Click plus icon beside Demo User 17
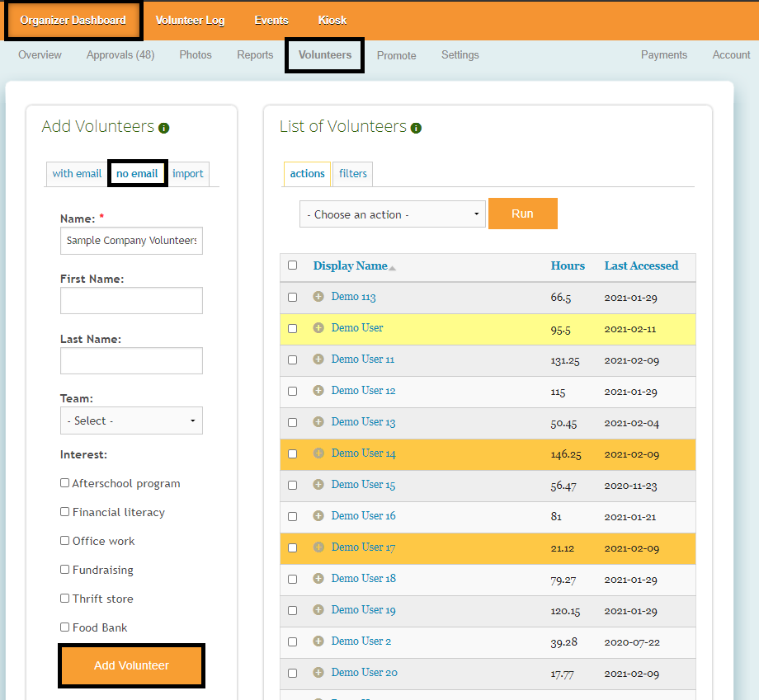759x700 pixels. coord(318,547)
